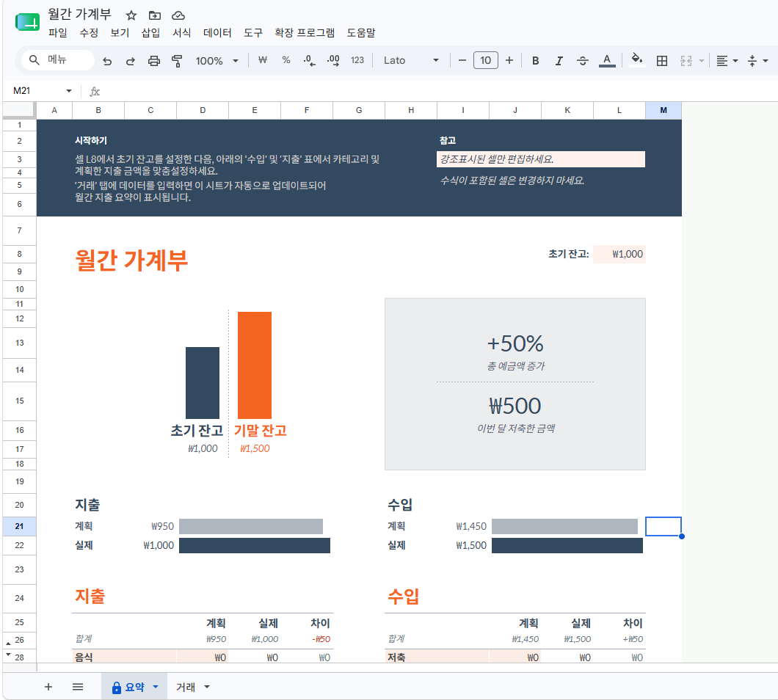Viewport: 778px width, 700px height.
Task: Open the 파일 menu
Action: [57, 33]
